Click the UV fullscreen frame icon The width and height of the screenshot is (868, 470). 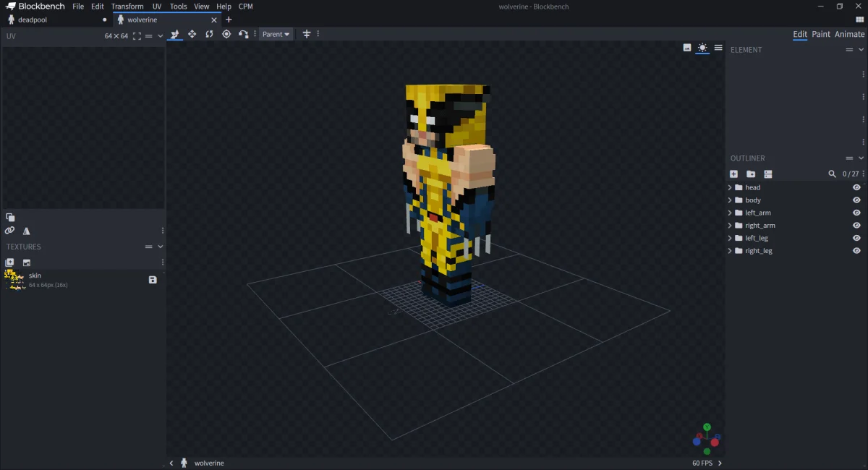click(137, 36)
